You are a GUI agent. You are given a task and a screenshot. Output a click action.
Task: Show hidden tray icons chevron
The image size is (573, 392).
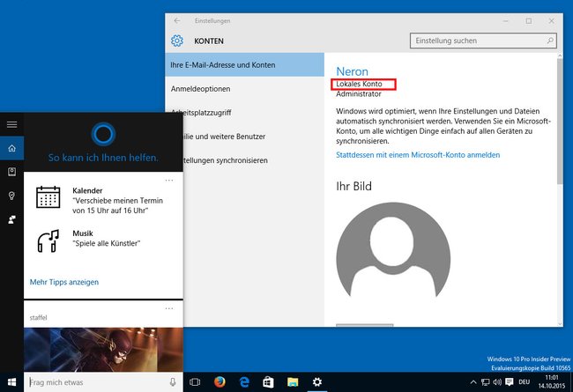point(473,382)
